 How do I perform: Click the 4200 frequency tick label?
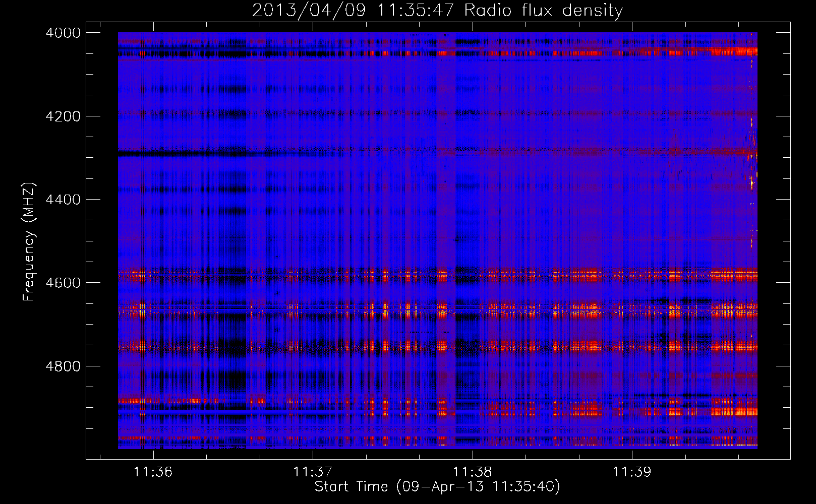pos(63,116)
